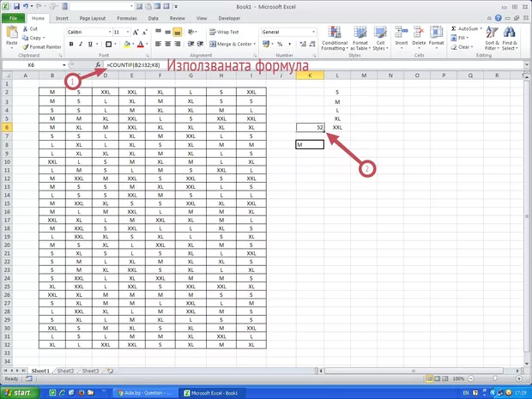Open the File tab
Image resolution: width=532 pixels, height=399 pixels.
[13, 18]
